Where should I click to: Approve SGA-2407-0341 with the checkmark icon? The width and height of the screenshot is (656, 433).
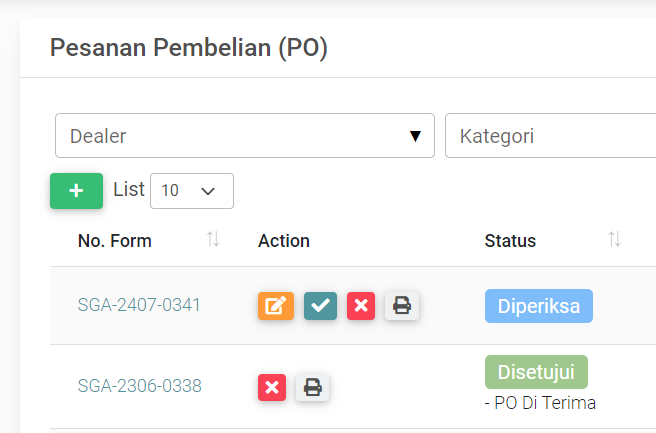[x=320, y=306]
